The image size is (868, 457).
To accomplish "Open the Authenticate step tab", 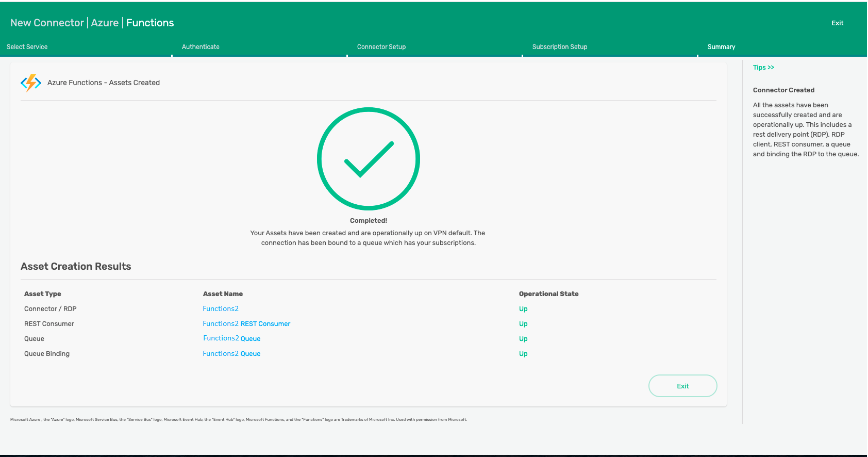I will tap(201, 47).
